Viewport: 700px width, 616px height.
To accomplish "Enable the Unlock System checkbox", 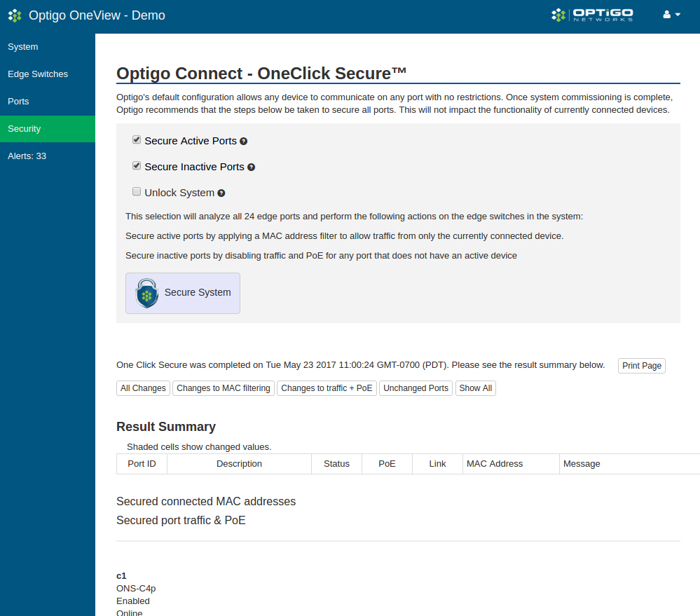I will pos(137,192).
